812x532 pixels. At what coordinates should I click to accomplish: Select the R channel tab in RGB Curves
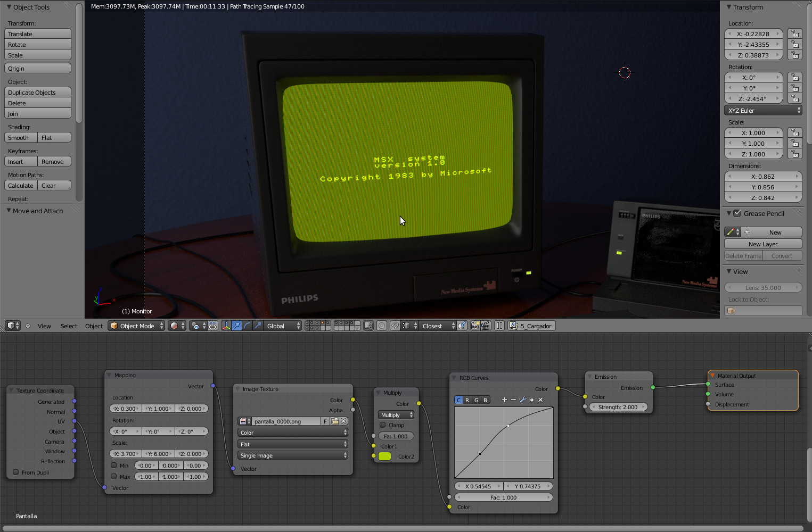[467, 400]
